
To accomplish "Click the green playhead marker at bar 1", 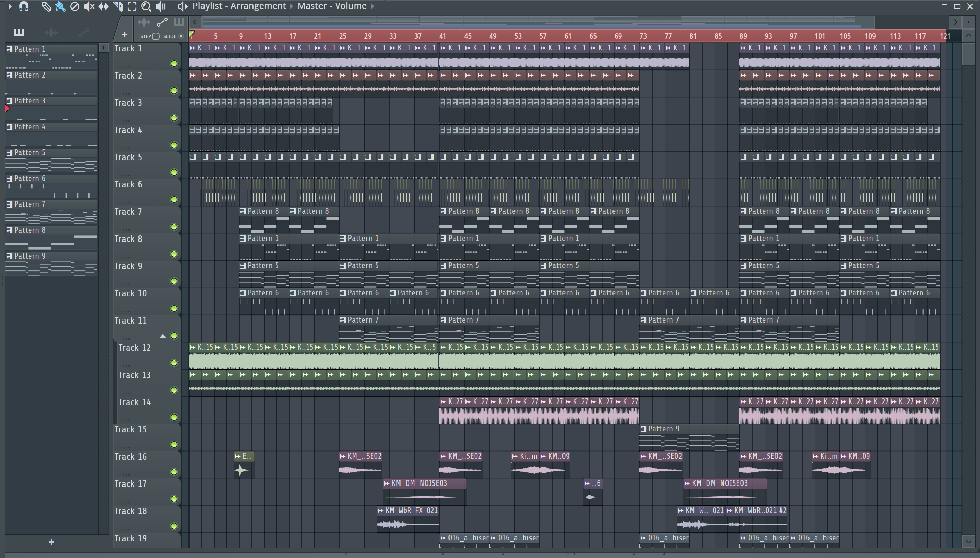I will click(192, 34).
